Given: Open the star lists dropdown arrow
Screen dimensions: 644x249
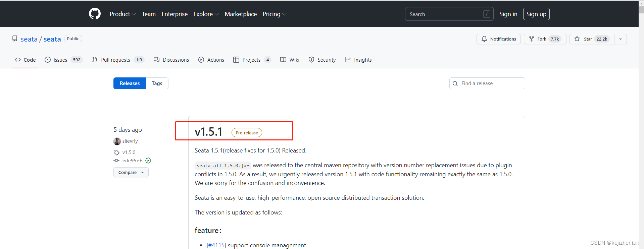Looking at the screenshot, I should pyautogui.click(x=621, y=39).
